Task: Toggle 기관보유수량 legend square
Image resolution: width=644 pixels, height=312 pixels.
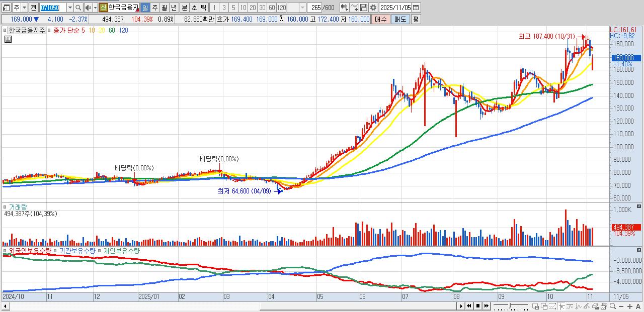Action: (56, 250)
